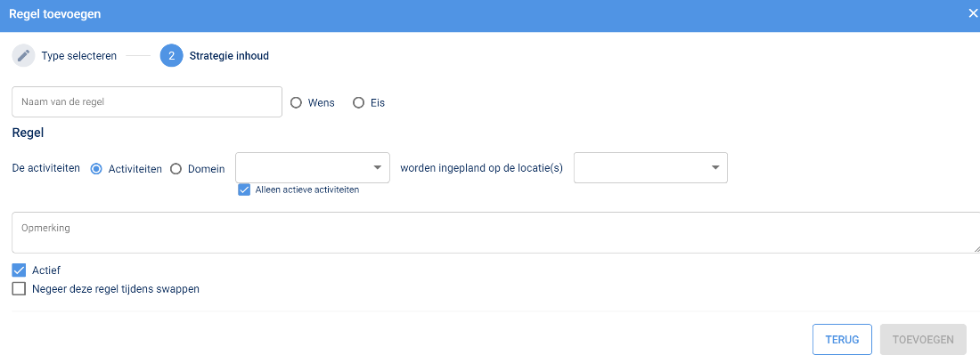Go to Type selecteren step

[x=78, y=55]
